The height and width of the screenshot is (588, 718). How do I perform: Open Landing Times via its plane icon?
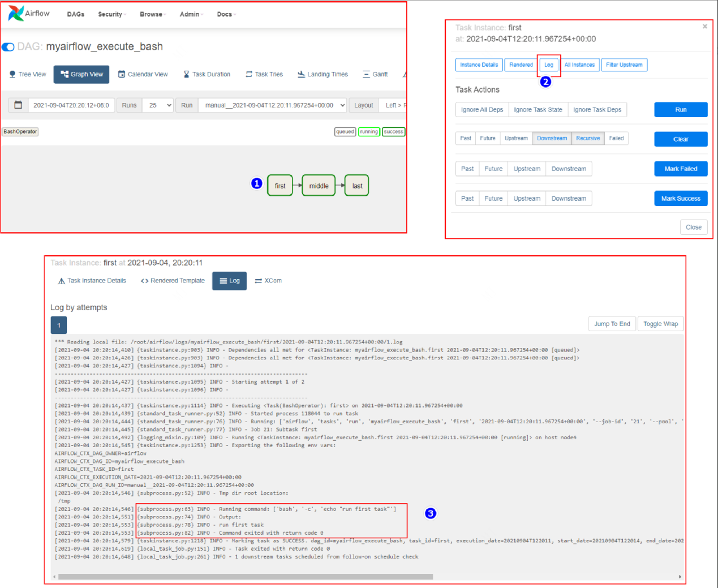(301, 74)
